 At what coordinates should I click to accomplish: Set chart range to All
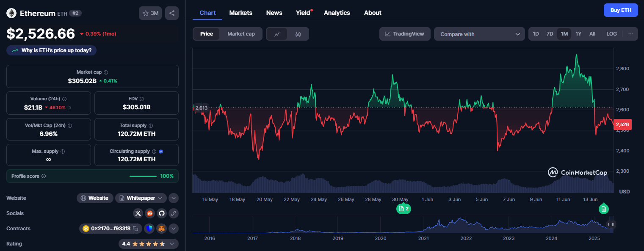click(592, 34)
